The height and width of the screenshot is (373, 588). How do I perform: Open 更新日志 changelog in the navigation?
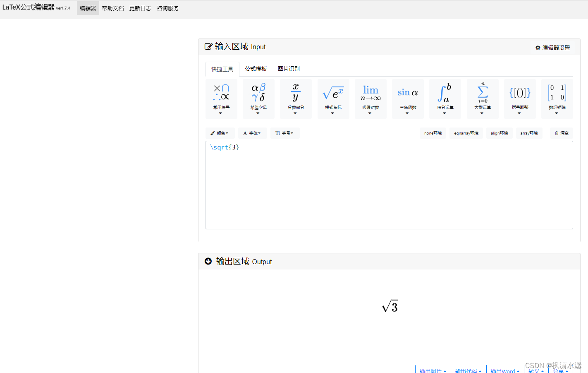point(140,8)
